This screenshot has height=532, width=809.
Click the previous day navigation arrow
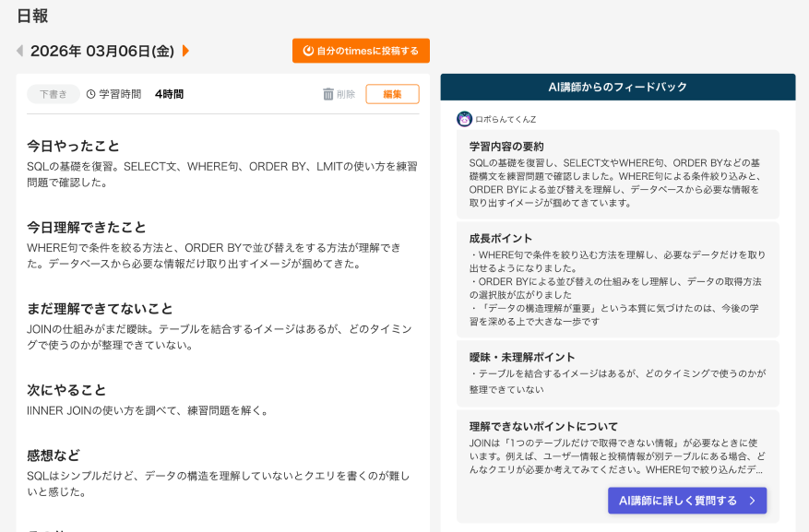[20, 51]
